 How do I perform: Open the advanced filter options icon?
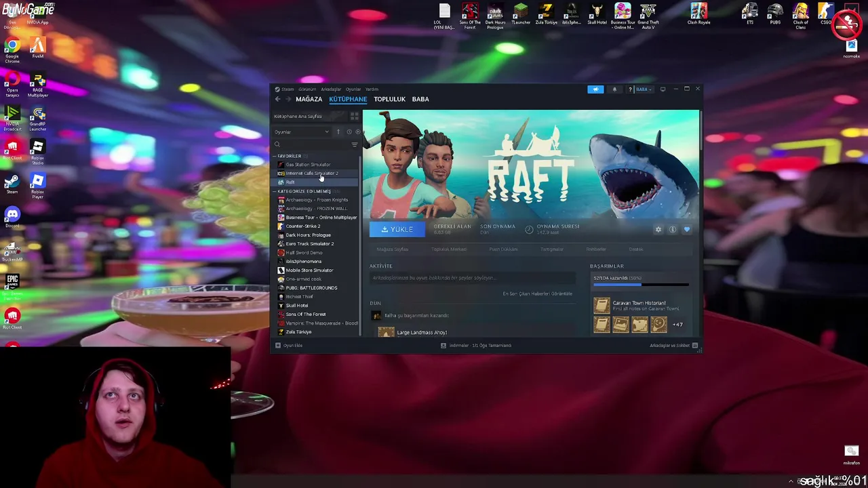click(x=354, y=144)
